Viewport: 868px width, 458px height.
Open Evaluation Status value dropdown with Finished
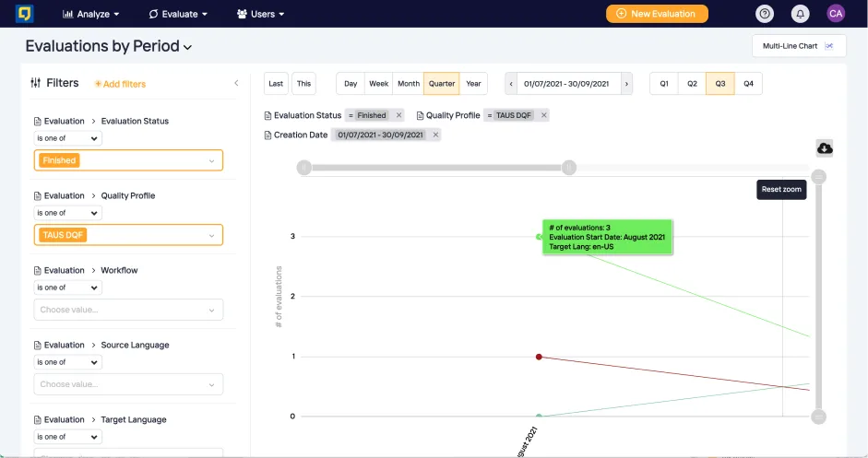[128, 160]
